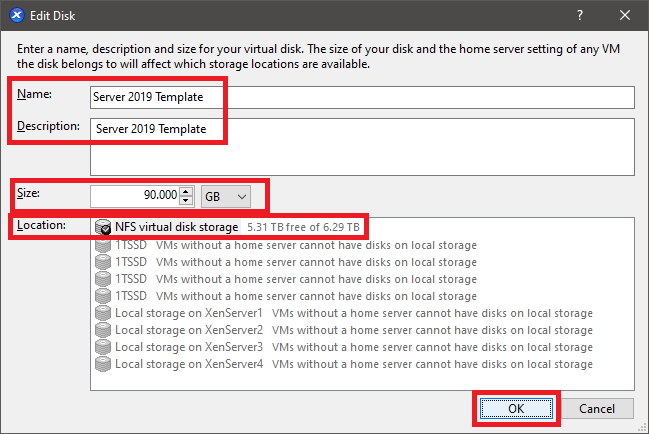649x434 pixels.
Task: Click the Local storage on XenServer1 disk icon
Action: pyautogui.click(x=102, y=313)
